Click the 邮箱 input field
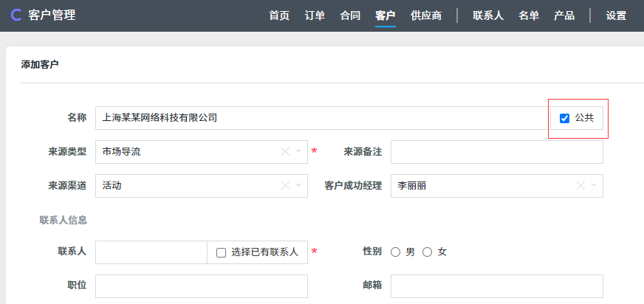 point(496,286)
